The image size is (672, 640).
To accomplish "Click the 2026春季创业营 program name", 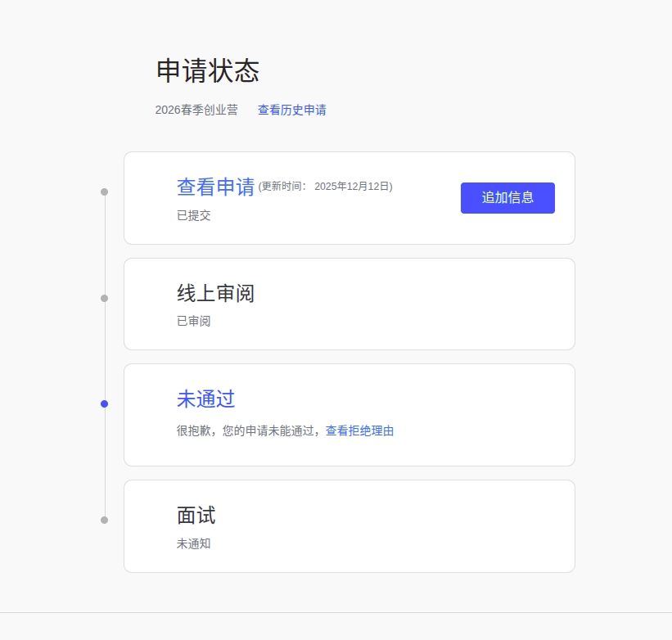I will click(x=196, y=110).
